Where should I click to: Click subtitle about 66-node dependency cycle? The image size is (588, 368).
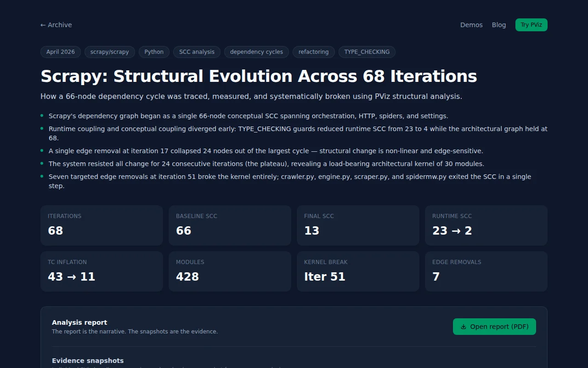(x=251, y=97)
